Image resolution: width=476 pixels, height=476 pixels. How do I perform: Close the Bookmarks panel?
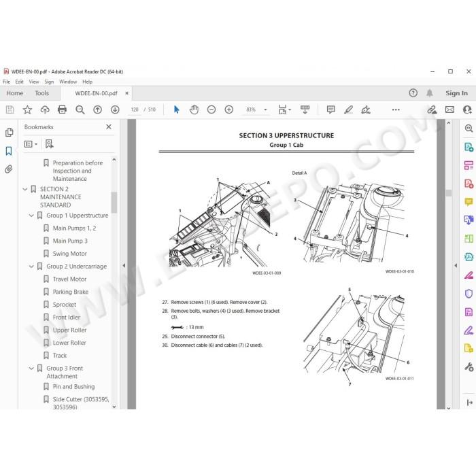click(109, 127)
